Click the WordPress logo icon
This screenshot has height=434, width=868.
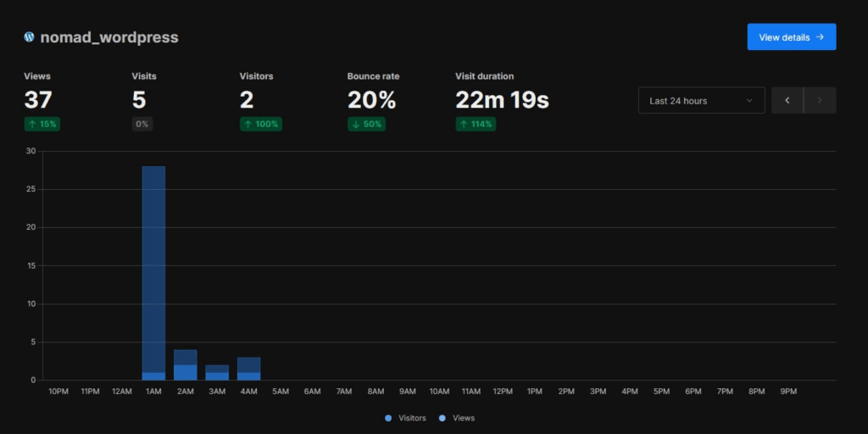[x=30, y=37]
